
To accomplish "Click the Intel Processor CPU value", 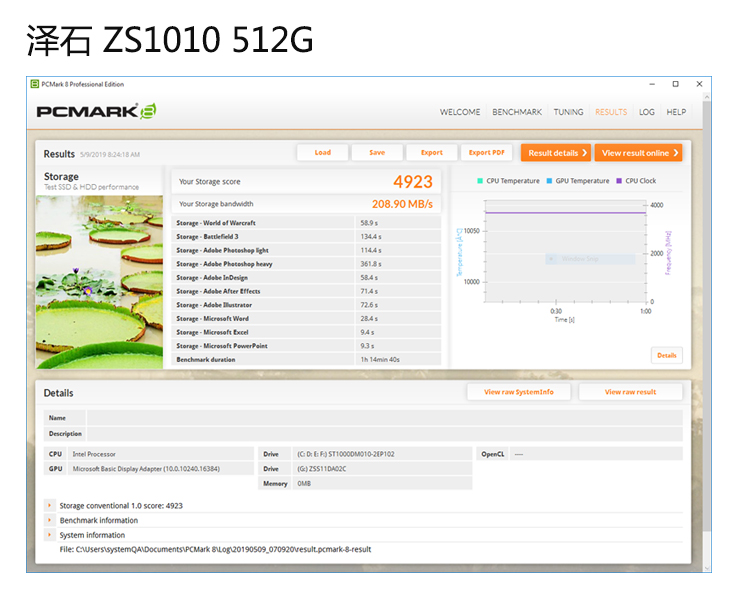I will [x=161, y=454].
